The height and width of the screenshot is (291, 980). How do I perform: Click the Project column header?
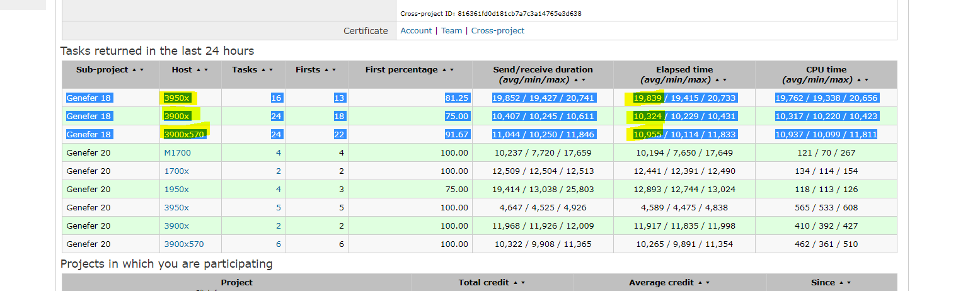237,283
